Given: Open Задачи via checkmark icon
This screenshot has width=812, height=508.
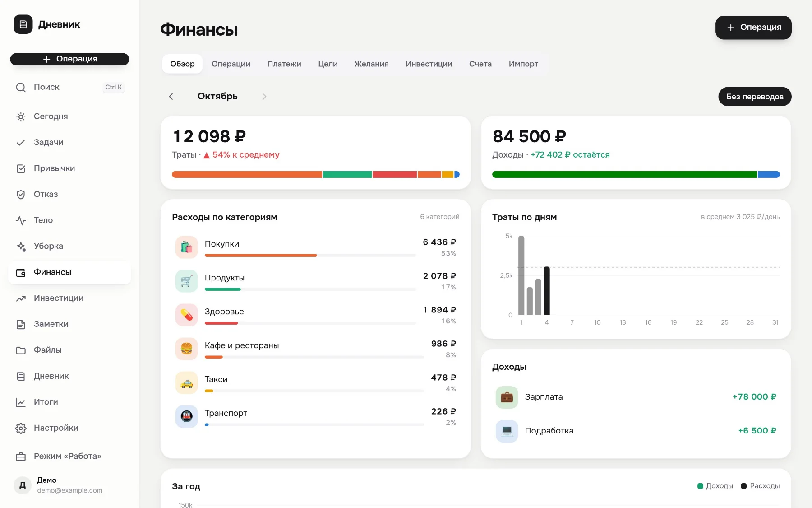Looking at the screenshot, I should [x=21, y=142].
